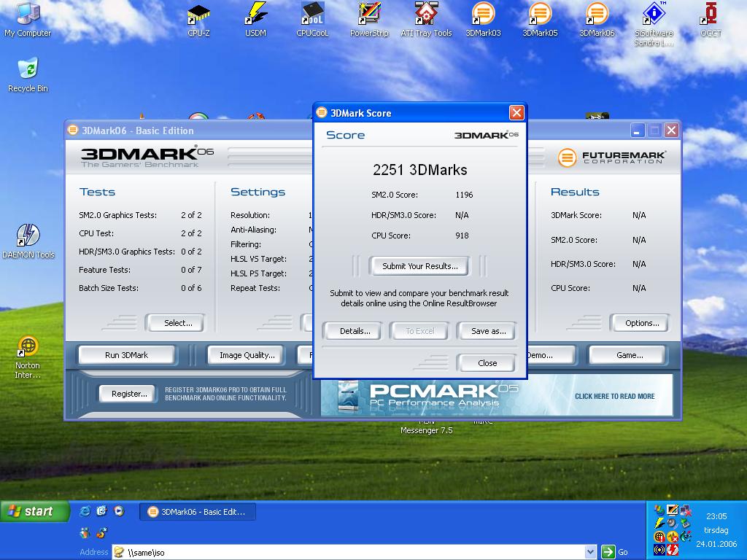The width and height of the screenshot is (747, 560).
Task: Launch PowerStrip from the desktop
Action: tap(369, 15)
